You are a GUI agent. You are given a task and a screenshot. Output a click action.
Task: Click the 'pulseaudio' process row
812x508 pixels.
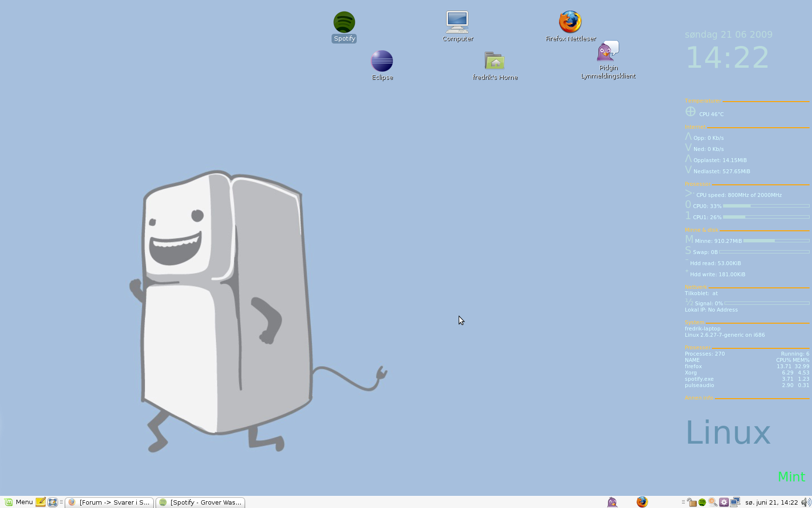coord(747,385)
